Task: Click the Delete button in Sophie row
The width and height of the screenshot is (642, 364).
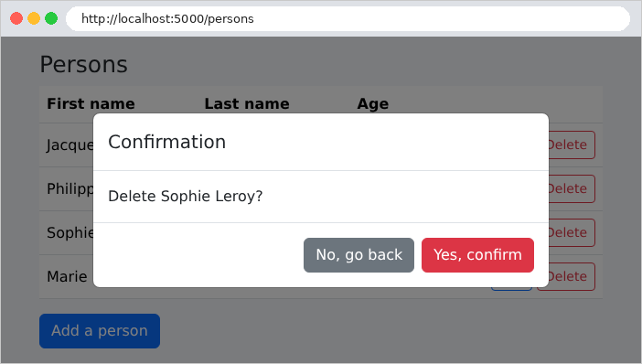Action: [572, 232]
